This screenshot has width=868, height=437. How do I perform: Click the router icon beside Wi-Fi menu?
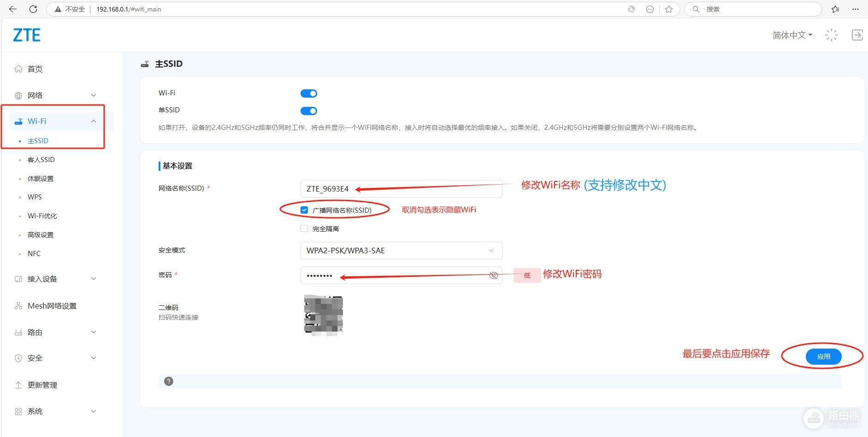point(18,122)
